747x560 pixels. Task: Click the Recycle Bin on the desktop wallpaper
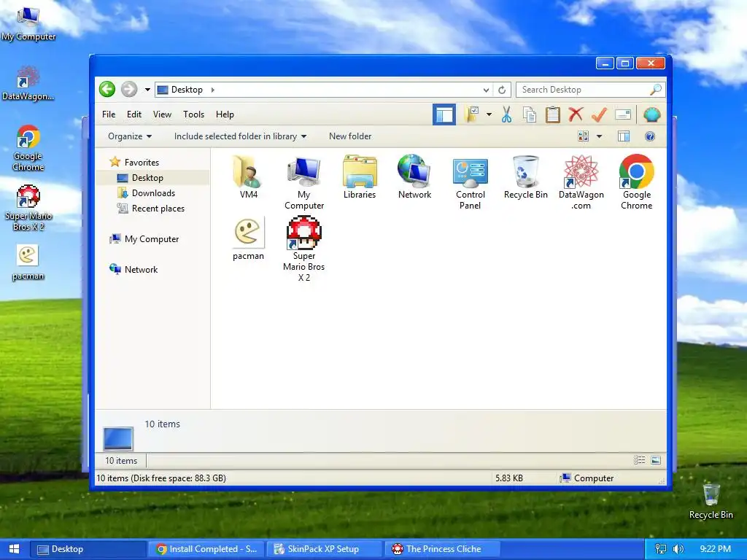[711, 501]
